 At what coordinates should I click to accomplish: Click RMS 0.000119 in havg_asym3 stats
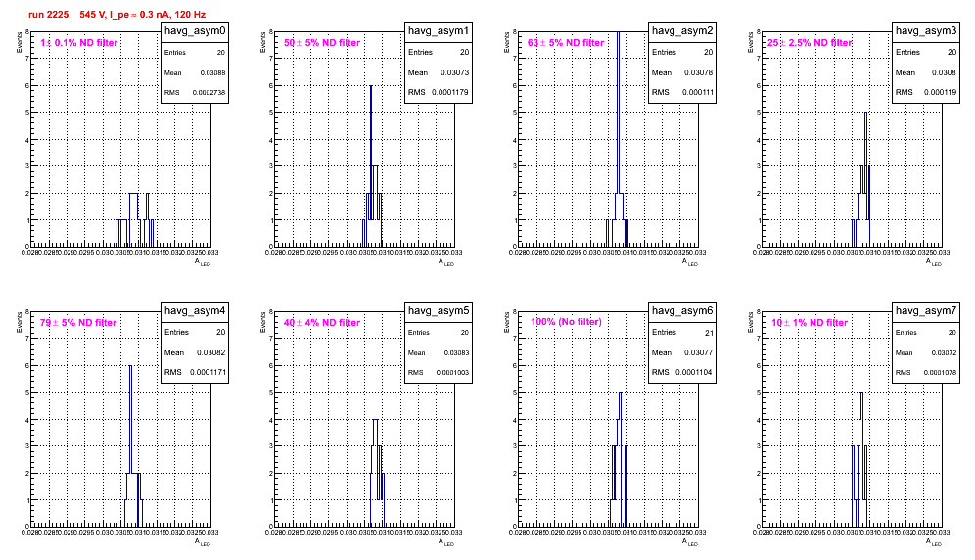click(926, 93)
